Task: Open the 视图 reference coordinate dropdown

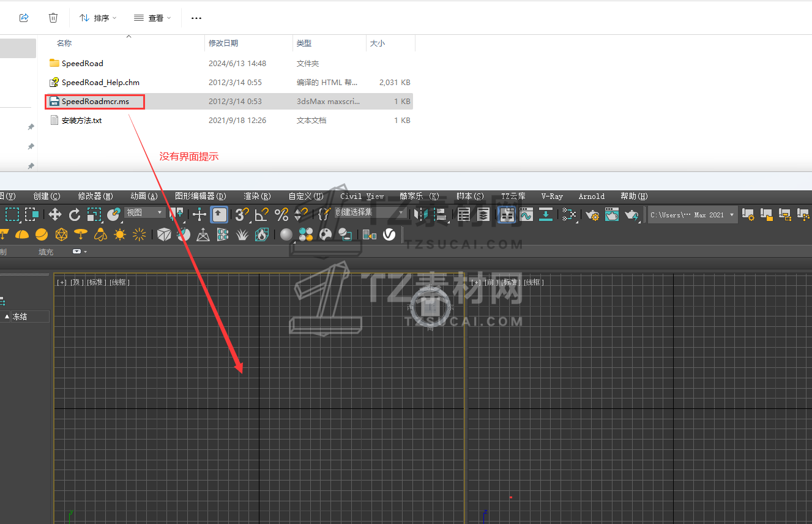Action: coord(145,212)
